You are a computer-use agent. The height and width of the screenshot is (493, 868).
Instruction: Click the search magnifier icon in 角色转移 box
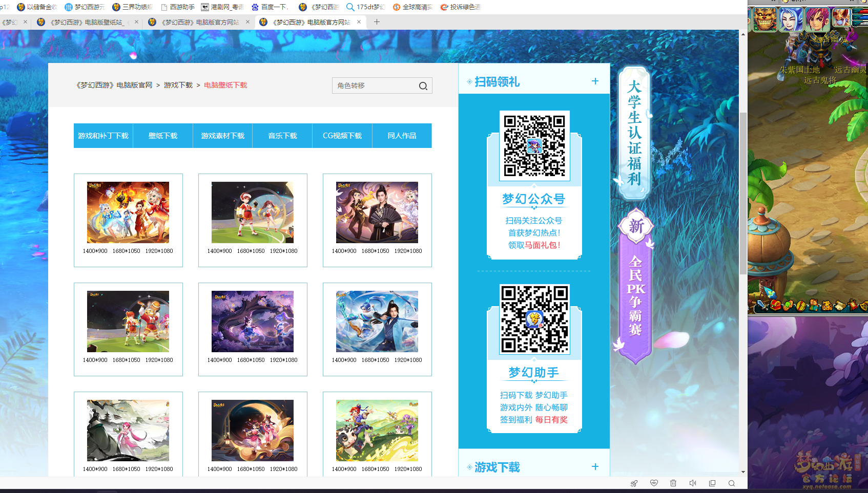coord(423,86)
